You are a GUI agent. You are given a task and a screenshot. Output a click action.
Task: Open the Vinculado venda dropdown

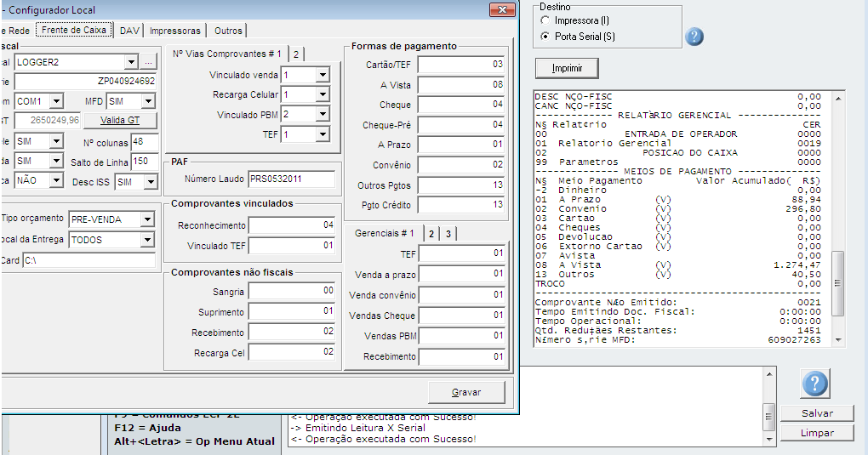click(x=322, y=75)
